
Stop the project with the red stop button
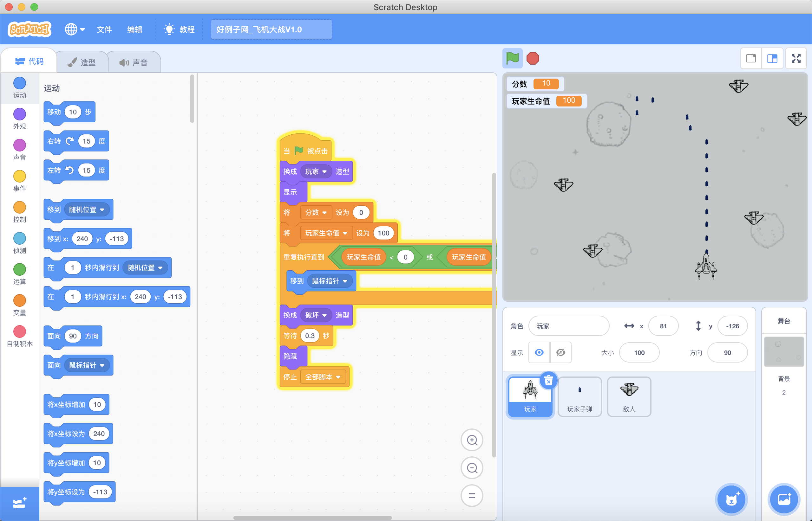pyautogui.click(x=533, y=58)
